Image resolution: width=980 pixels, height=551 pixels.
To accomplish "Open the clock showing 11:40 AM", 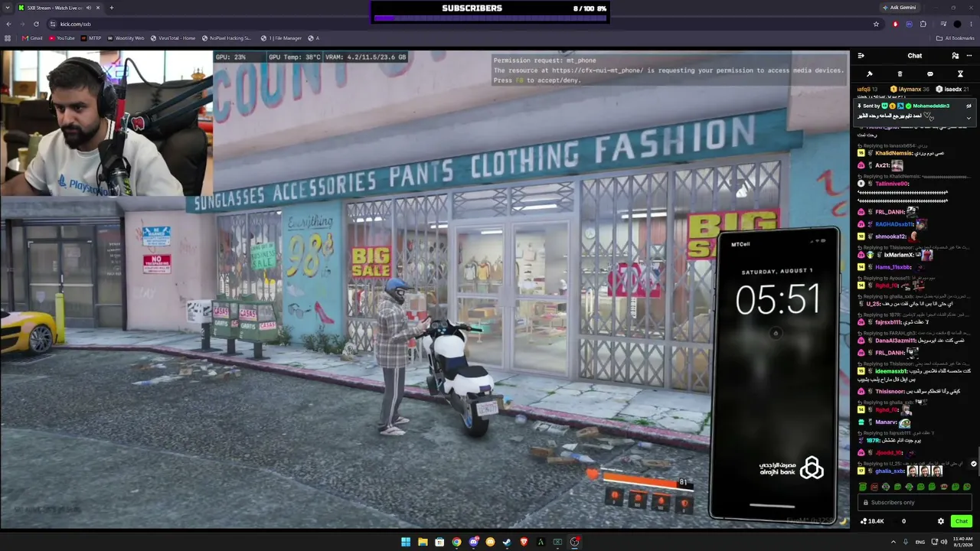I will (x=962, y=542).
